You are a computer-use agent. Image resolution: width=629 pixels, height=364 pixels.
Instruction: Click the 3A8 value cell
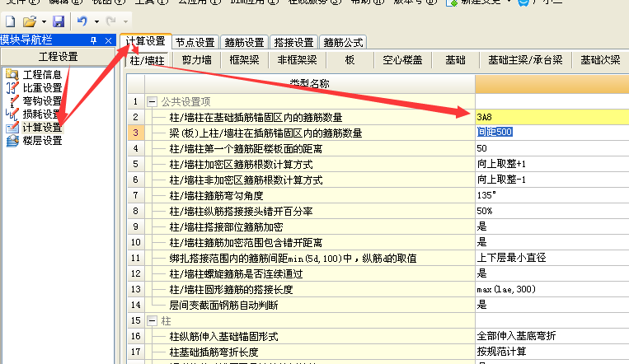pos(552,117)
